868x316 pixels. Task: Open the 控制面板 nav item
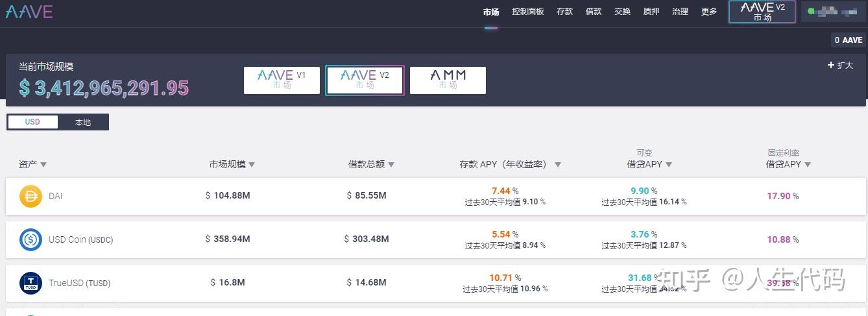pos(528,12)
